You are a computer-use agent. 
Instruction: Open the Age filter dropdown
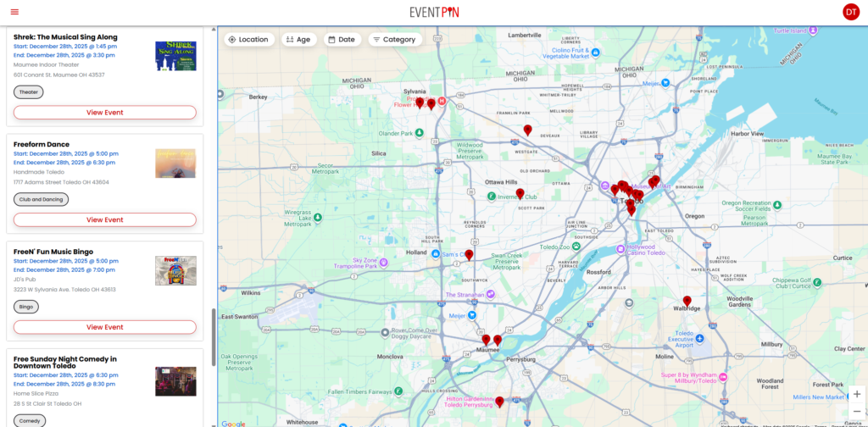coord(297,39)
